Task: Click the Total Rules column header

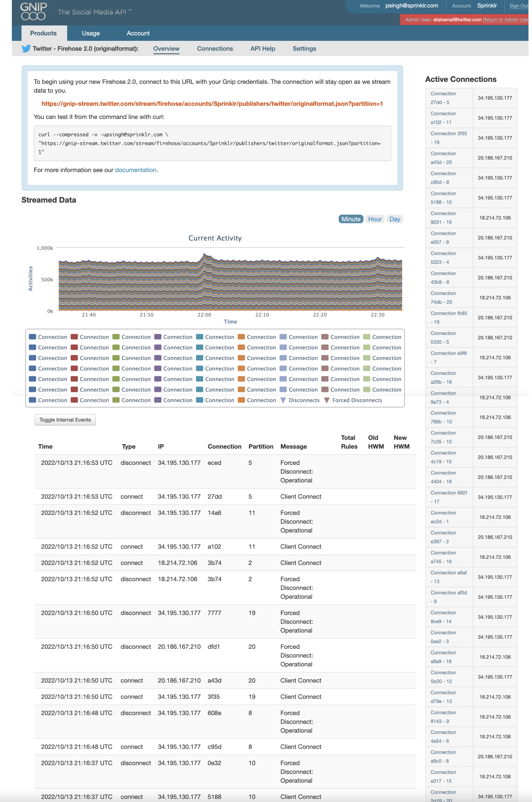Action: [x=349, y=442]
